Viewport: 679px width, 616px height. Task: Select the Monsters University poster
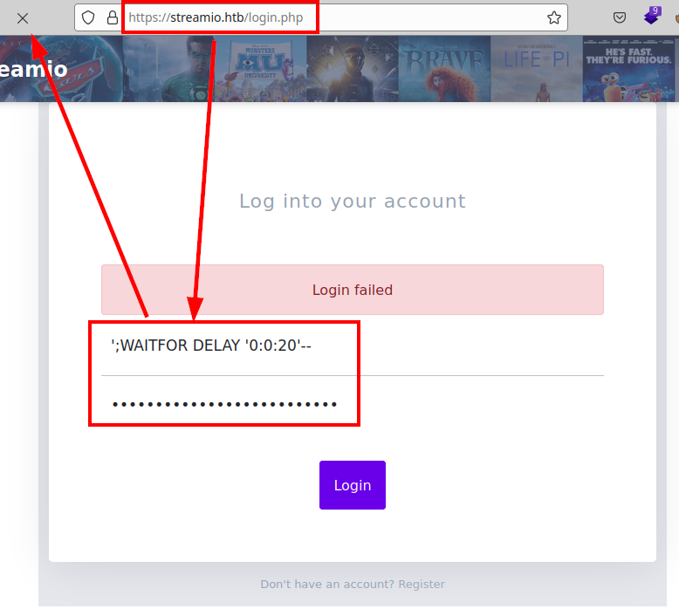tap(261, 69)
